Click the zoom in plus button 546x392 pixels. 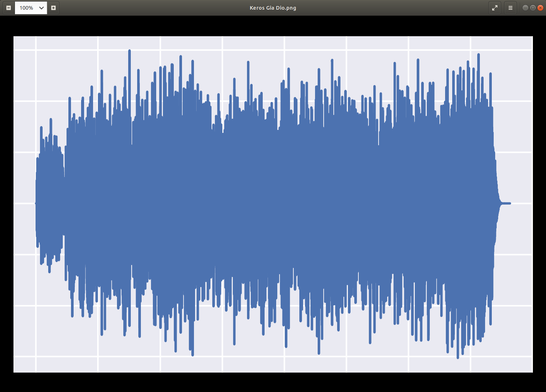click(x=53, y=8)
